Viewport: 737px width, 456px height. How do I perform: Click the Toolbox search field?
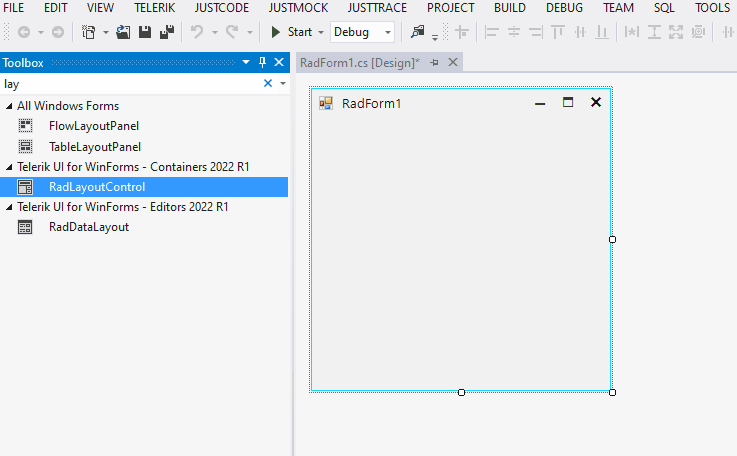[130, 84]
